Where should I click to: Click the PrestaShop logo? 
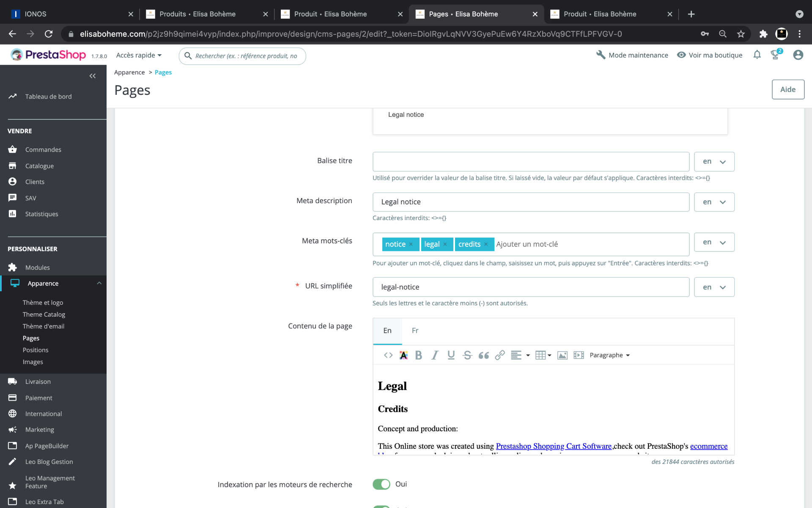pyautogui.click(x=48, y=55)
